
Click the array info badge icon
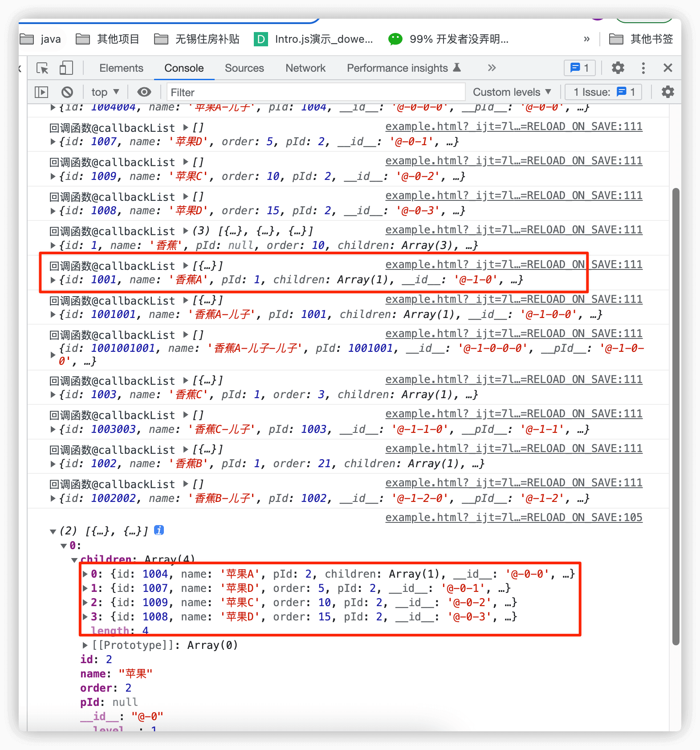[x=159, y=530]
